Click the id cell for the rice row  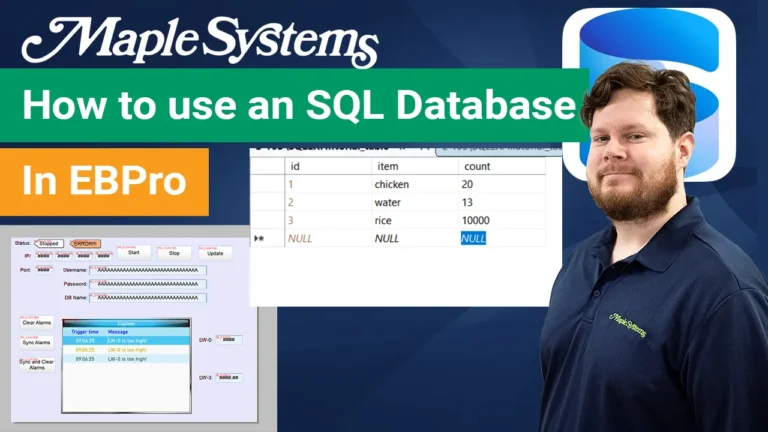328,220
